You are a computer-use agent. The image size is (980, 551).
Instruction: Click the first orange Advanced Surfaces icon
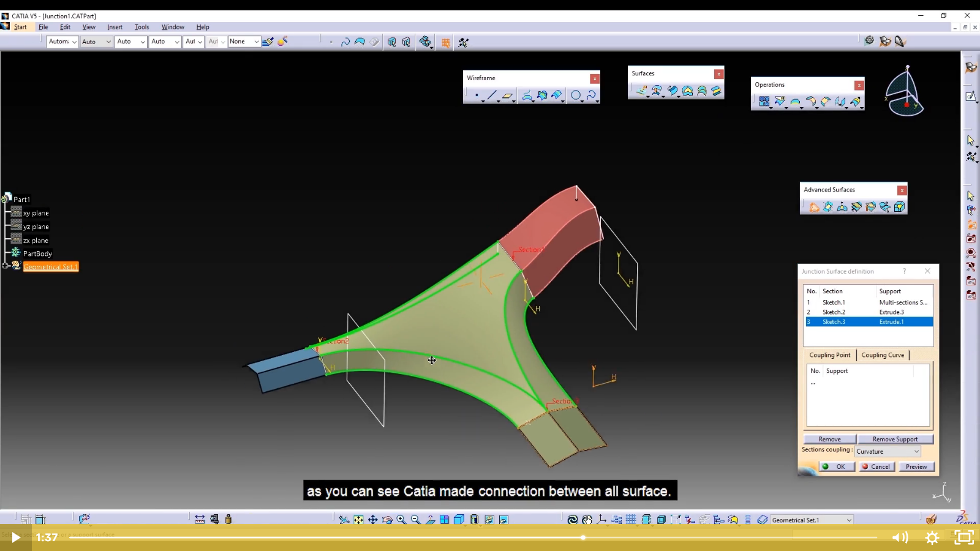(x=813, y=208)
